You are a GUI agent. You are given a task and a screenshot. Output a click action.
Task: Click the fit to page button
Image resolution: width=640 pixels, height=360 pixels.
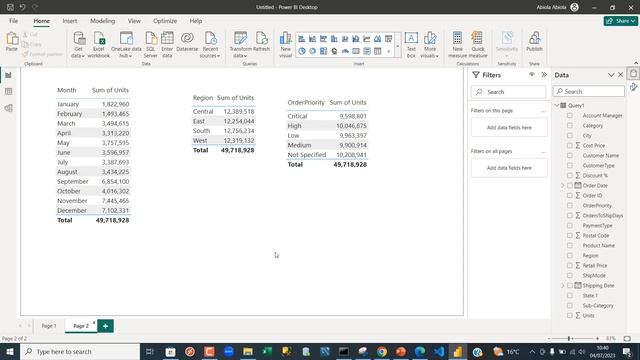tap(627, 338)
